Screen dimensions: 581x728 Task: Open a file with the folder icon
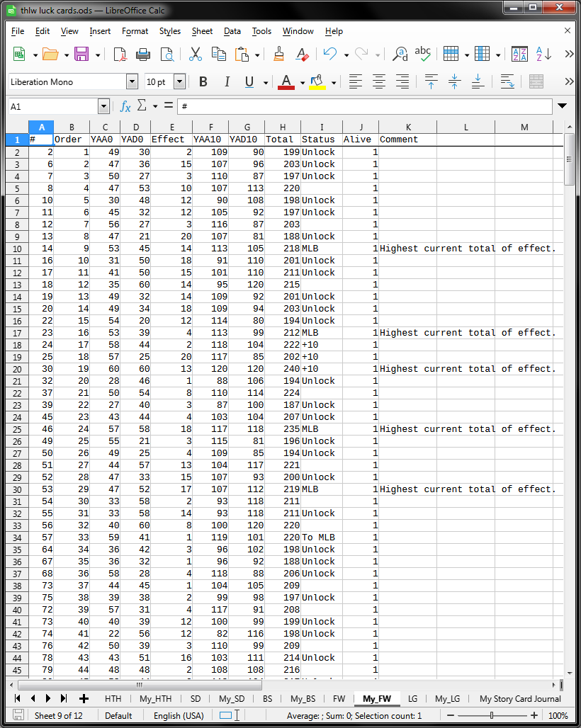click(50, 55)
